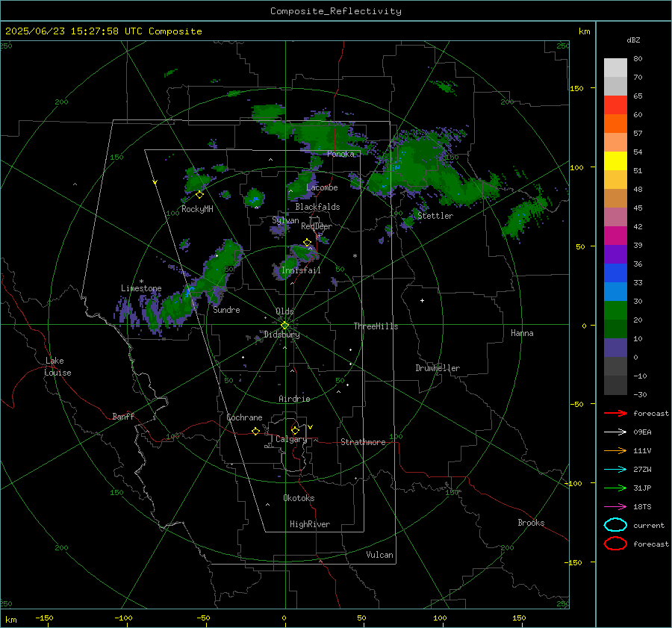Viewport: 672px width, 628px height.
Task: Click the yellow diamond marker near RockyMH
Action: click(199, 195)
